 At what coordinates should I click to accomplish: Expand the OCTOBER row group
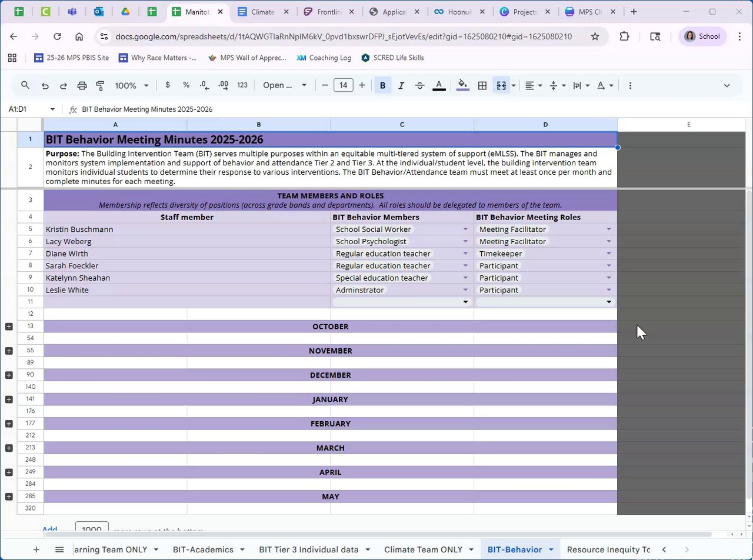click(x=9, y=326)
